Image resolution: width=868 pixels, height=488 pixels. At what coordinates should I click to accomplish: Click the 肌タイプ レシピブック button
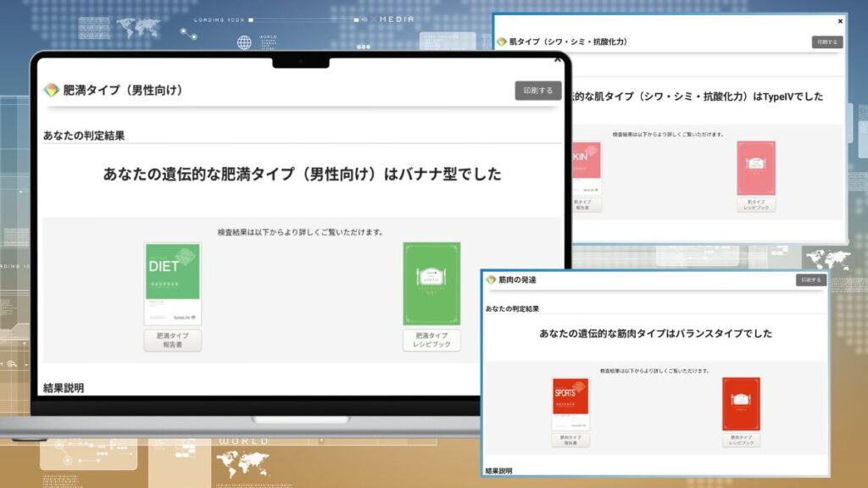pos(756,205)
